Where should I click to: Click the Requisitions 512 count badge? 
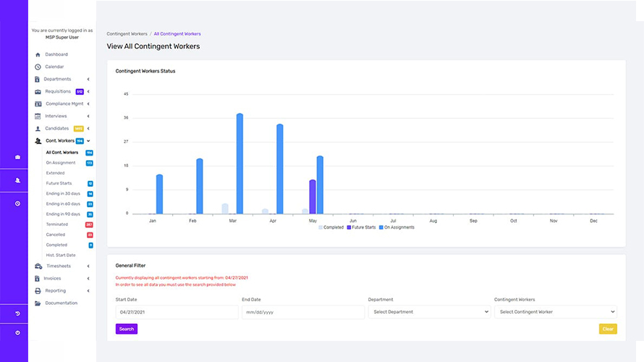tap(80, 92)
